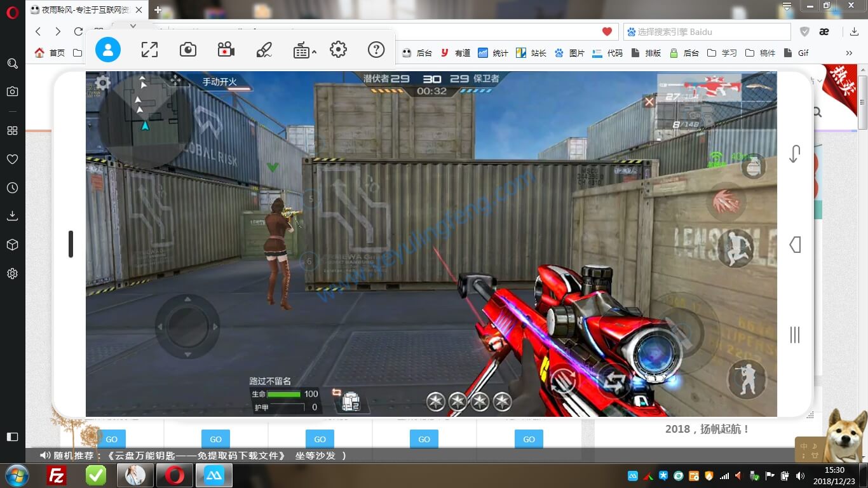Screen dimensions: 868x488
Task: Open the account avatar in mirroring toolbar
Action: click(108, 50)
